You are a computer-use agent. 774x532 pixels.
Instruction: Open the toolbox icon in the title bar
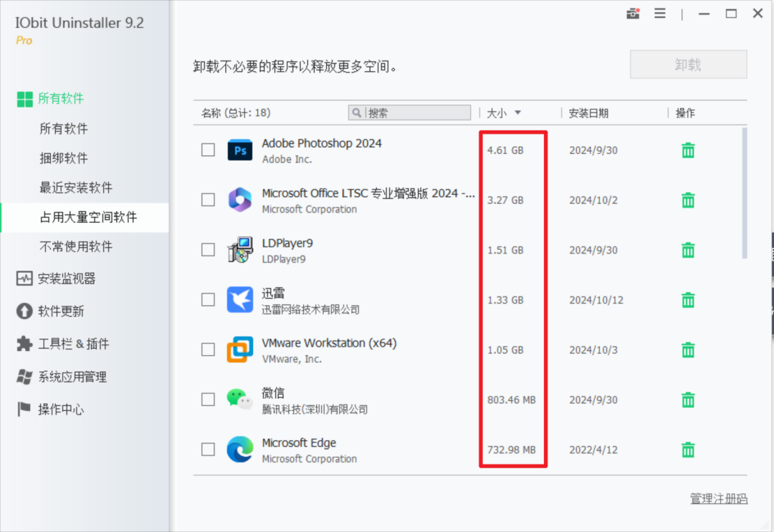pyautogui.click(x=633, y=14)
